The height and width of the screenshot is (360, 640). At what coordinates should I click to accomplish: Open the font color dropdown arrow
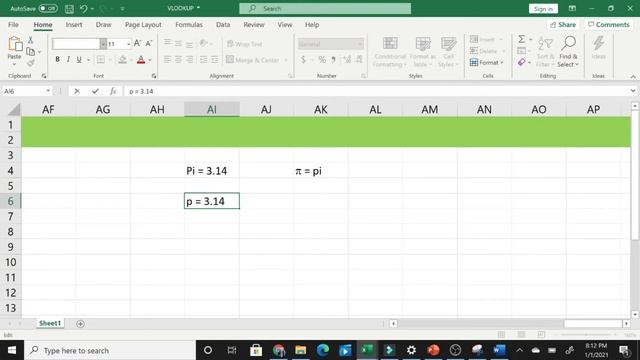coord(150,60)
